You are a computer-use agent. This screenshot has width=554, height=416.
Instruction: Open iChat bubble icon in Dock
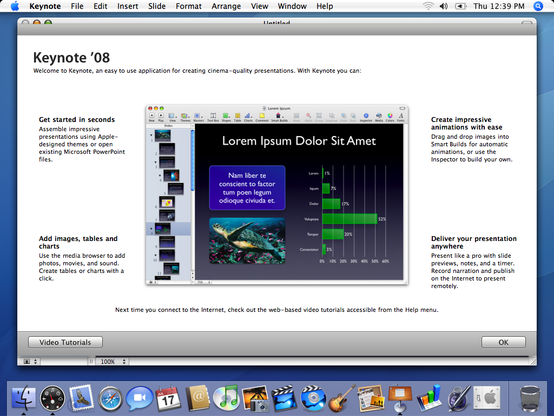[139, 398]
